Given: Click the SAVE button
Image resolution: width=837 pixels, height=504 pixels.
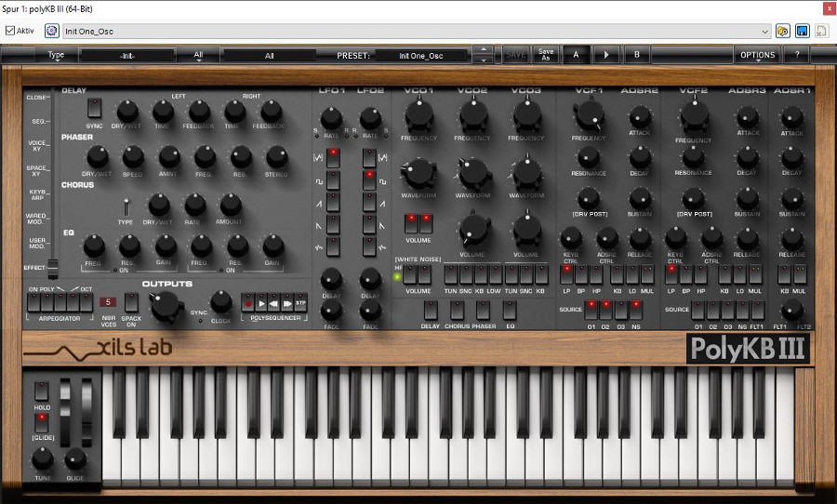Looking at the screenshot, I should [515, 55].
